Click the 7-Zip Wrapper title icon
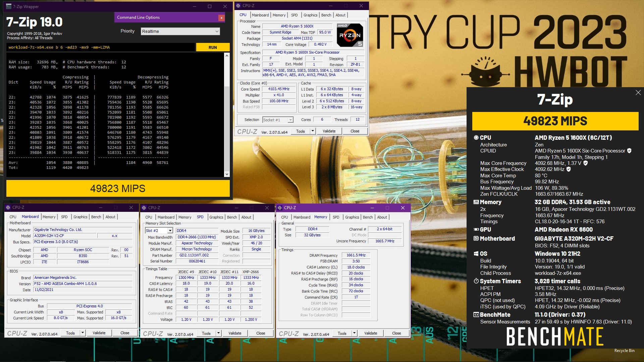This screenshot has height=362, width=644. 9,6
